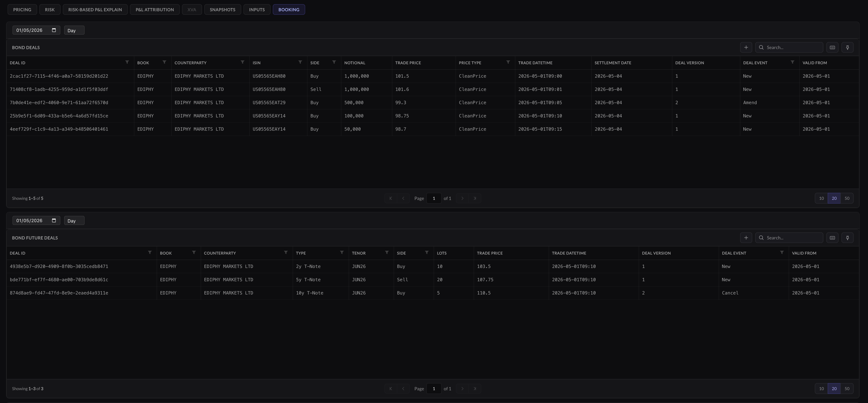Click the Bond Future Deals search field
The width and height of the screenshot is (868, 403).
[x=789, y=238]
